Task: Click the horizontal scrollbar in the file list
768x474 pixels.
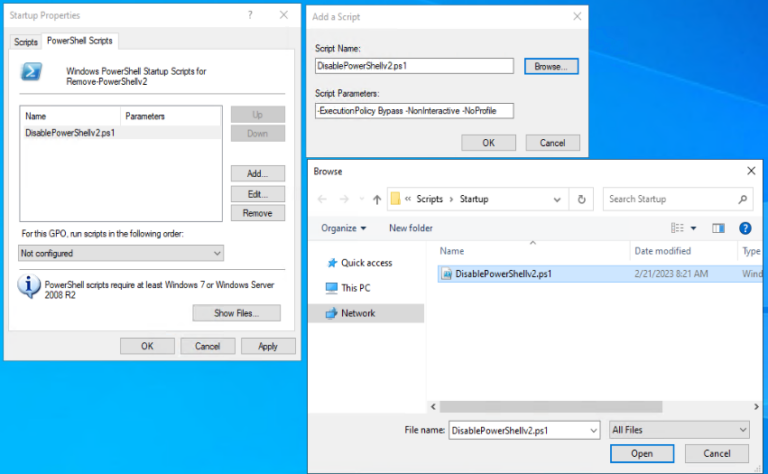Action: point(551,406)
